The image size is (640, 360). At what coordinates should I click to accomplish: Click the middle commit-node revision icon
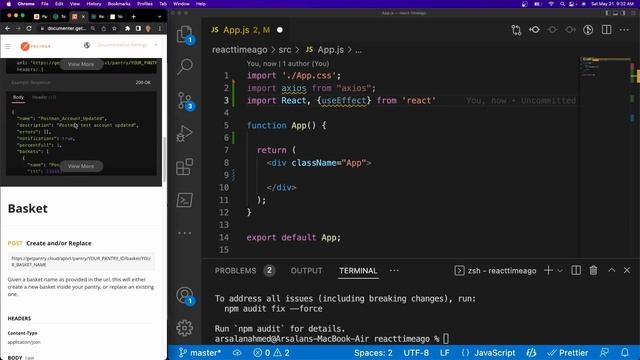coord(552,30)
